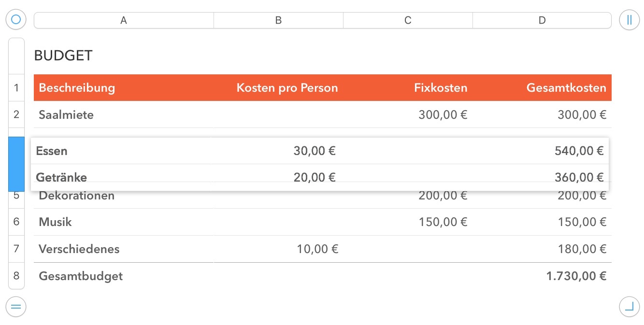The image size is (644, 325).
Task: Select row 6 header
Action: point(16,222)
